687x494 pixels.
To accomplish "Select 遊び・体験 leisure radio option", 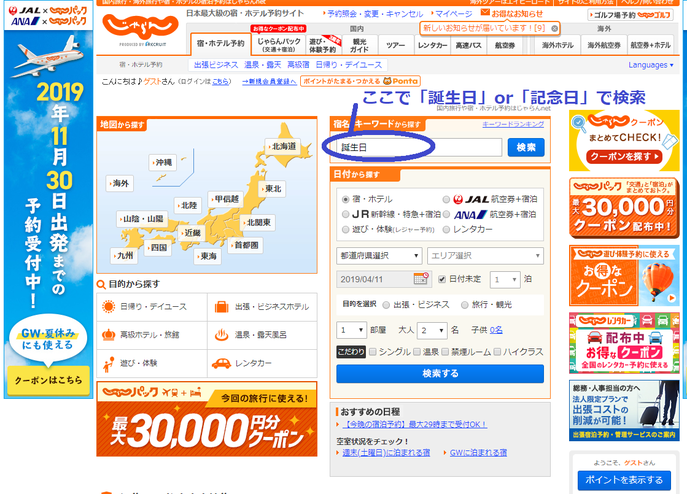I will 345,230.
